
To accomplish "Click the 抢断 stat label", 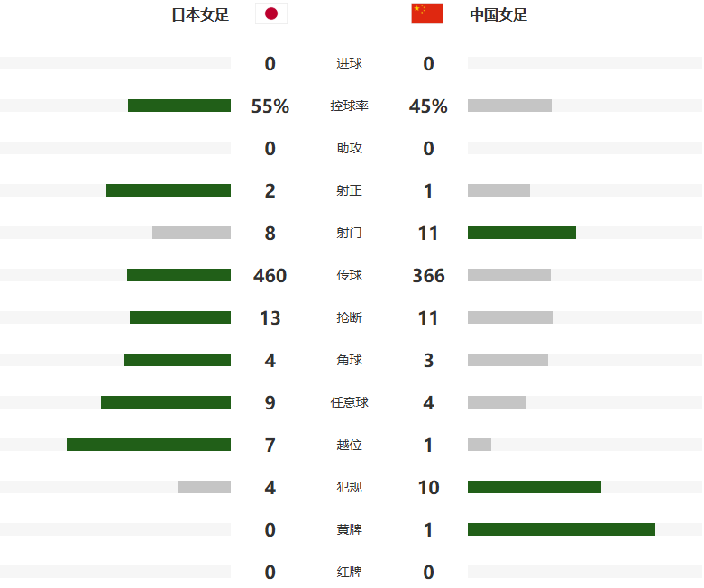I will point(350,317).
